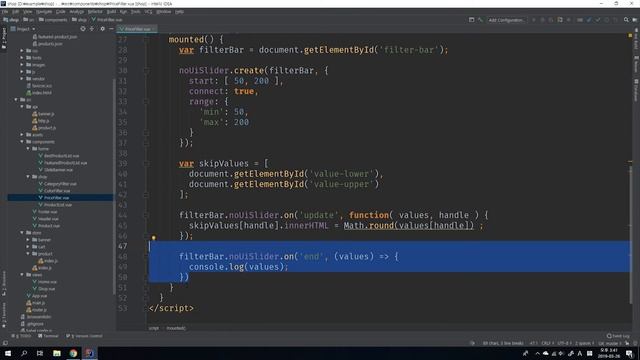Open the Refactor menu
The height and width of the screenshot is (360, 640).
pos(95,12)
